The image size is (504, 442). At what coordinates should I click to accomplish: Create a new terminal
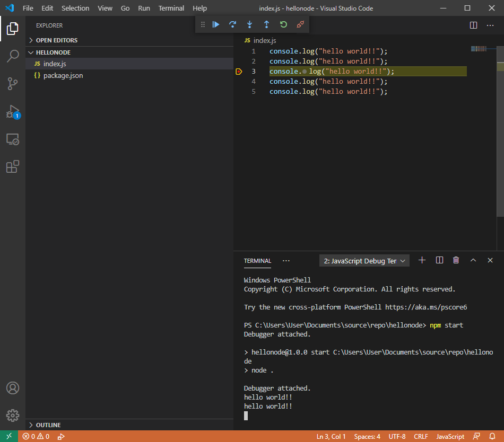[422, 260]
